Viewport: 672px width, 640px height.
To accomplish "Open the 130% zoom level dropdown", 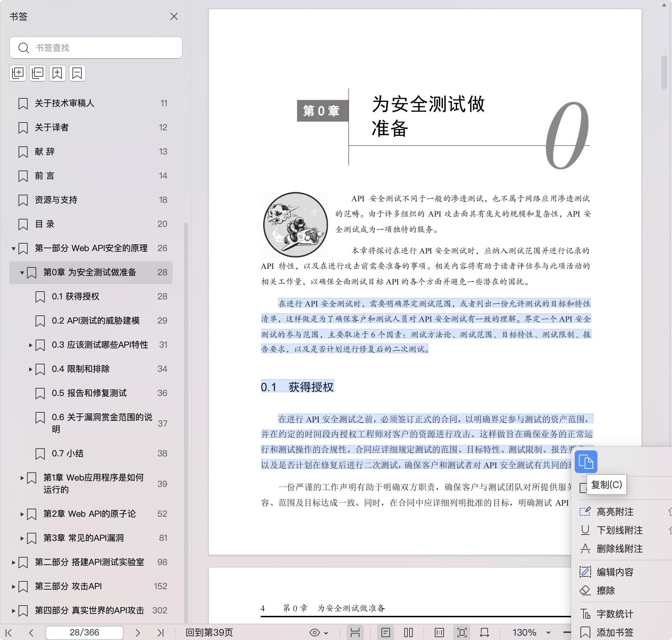I will 548,633.
